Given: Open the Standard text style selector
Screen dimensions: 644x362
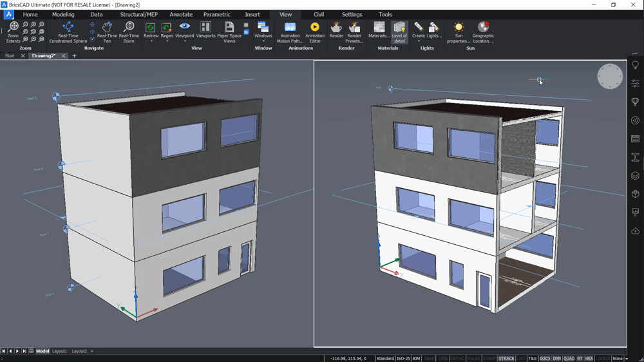Looking at the screenshot, I should [385, 359].
